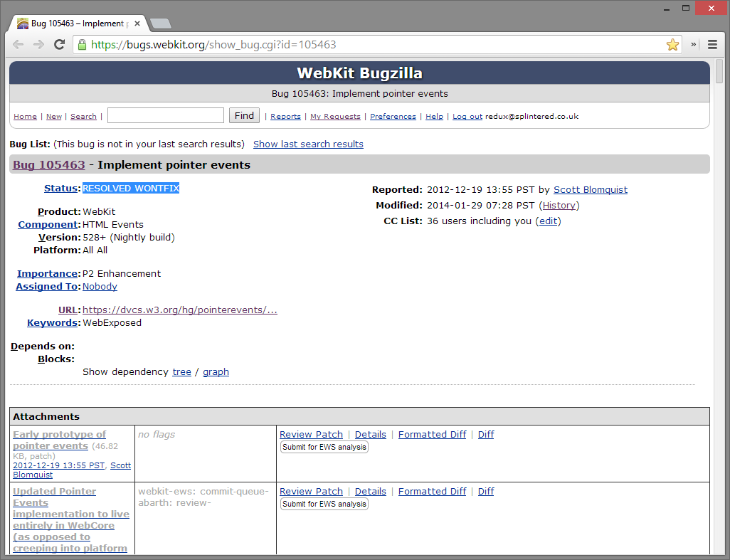Open Diff for Early prototype attachment
730x560 pixels.
[x=486, y=434]
